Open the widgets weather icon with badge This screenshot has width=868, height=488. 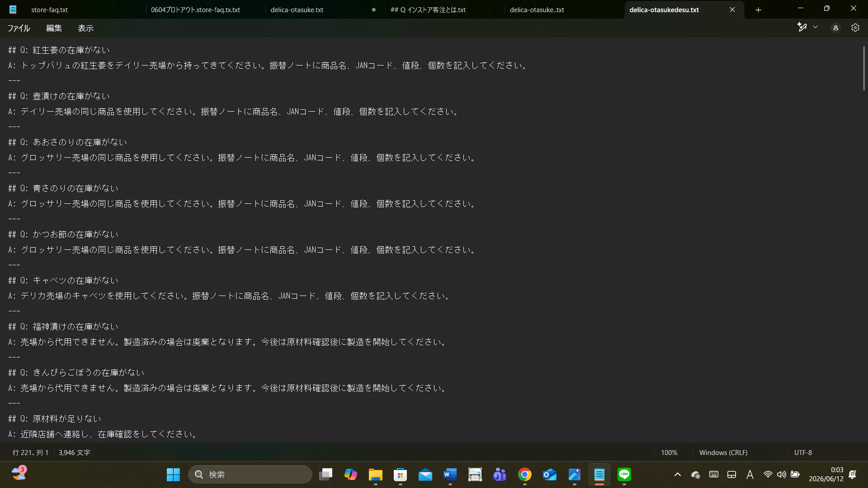click(19, 473)
